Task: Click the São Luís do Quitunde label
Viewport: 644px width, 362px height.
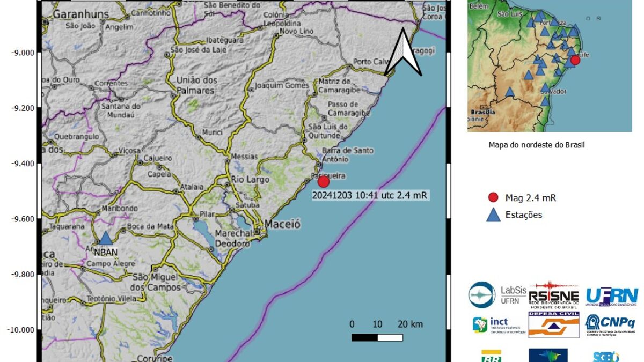Action: pyautogui.click(x=328, y=130)
